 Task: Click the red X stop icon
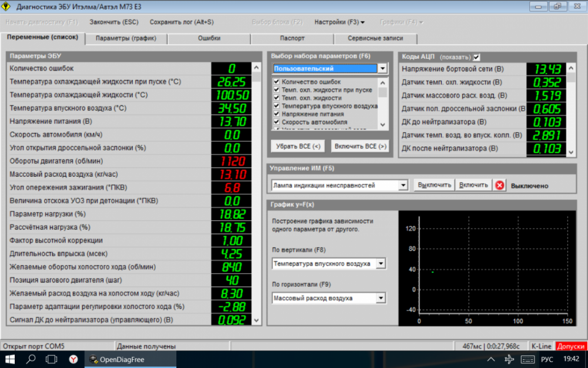pos(499,185)
